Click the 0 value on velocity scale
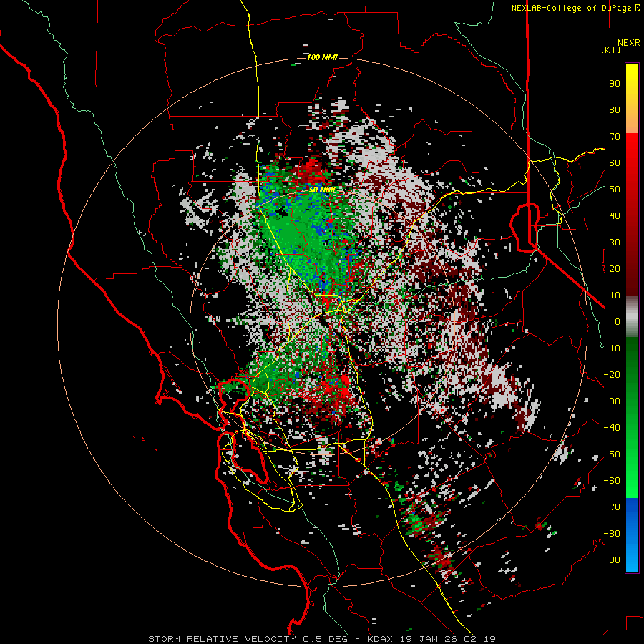The image size is (644, 644). point(618,321)
